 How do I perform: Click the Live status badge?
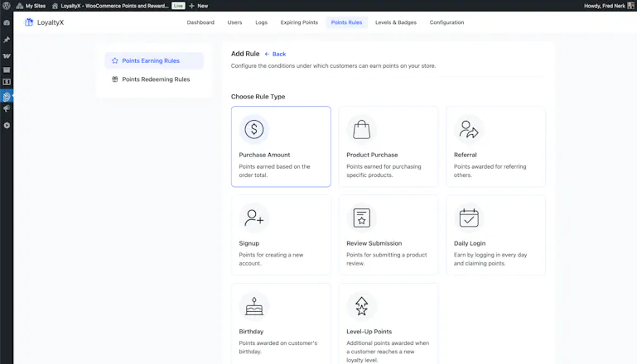(178, 6)
